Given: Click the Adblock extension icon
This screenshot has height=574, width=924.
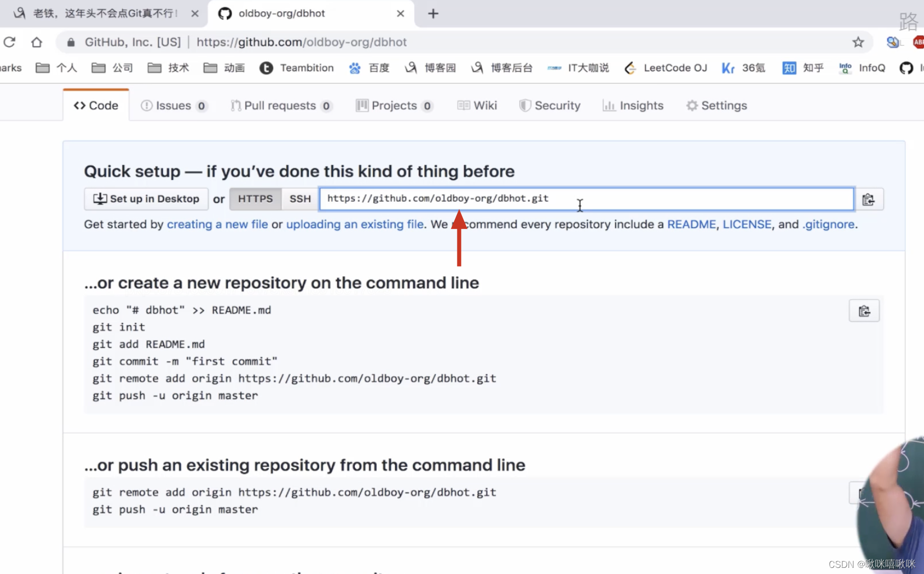Looking at the screenshot, I should click(918, 42).
